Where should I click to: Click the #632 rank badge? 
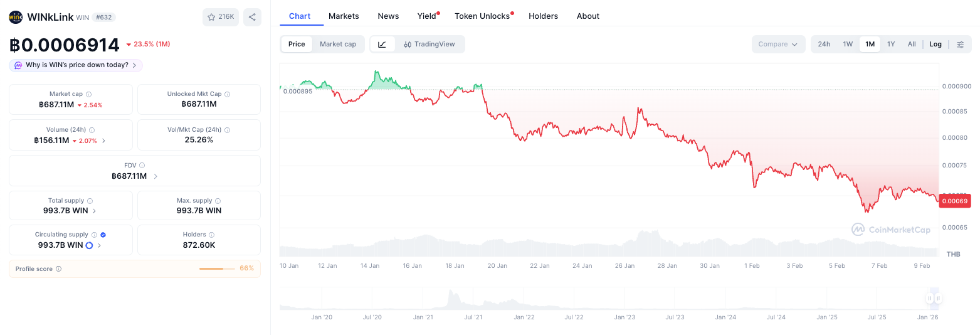(105, 18)
